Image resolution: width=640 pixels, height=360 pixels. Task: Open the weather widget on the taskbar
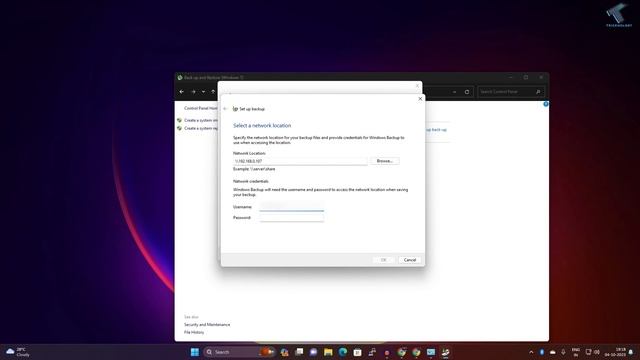[17, 352]
